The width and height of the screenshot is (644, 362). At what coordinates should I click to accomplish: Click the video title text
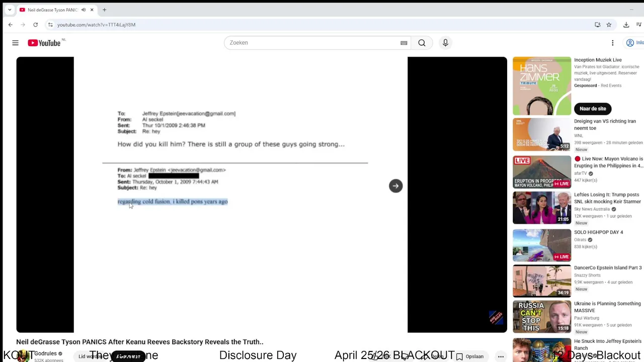(139, 342)
